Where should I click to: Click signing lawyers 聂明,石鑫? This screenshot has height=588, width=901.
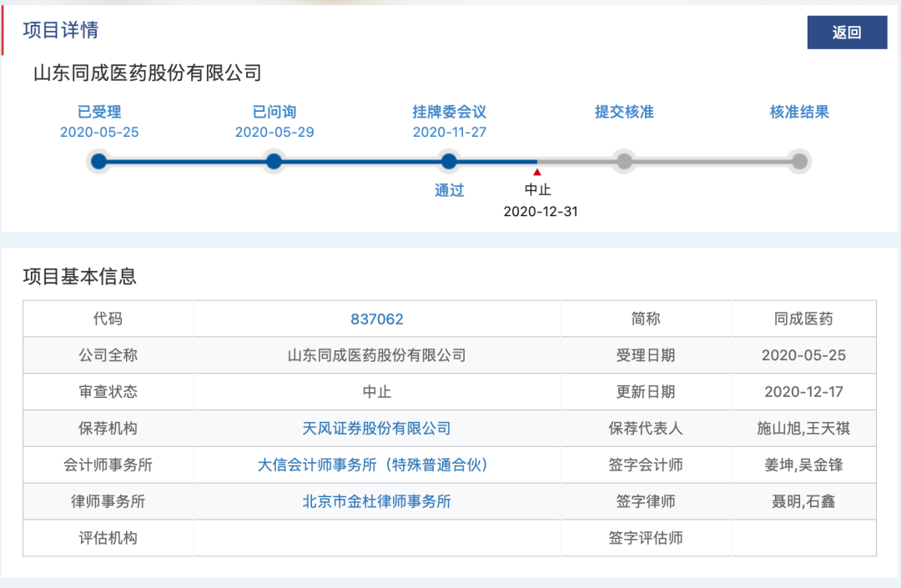pyautogui.click(x=803, y=502)
